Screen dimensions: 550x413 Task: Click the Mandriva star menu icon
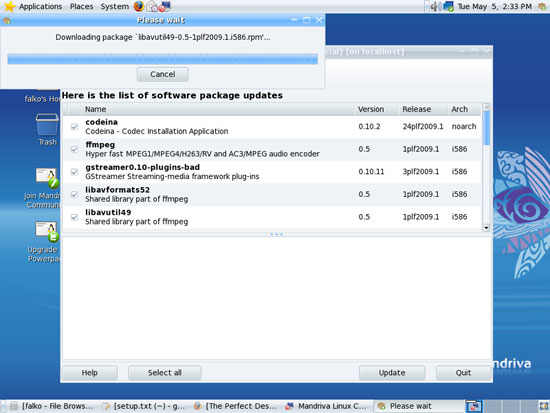(x=9, y=6)
